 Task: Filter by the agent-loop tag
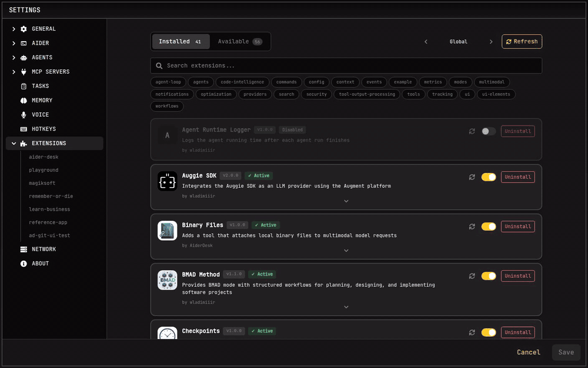(x=168, y=82)
